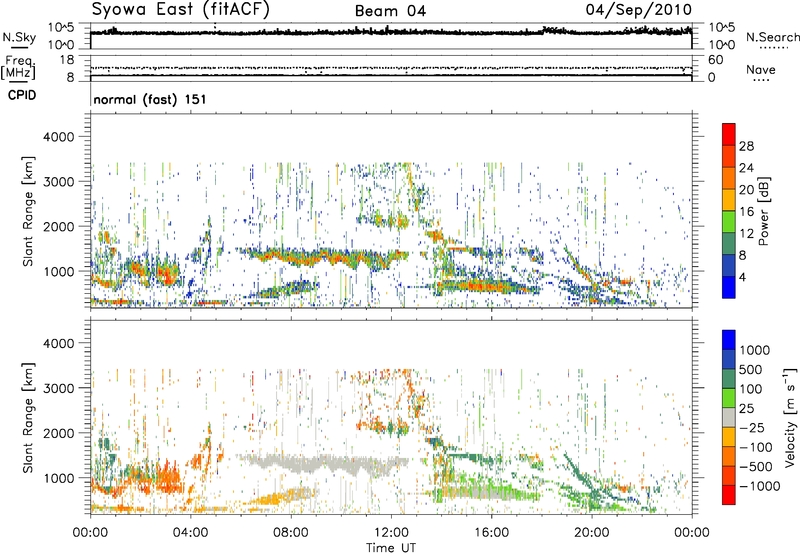Click the gray −25 to 25 Velocity segment
This screenshot has width=800, height=554.
(x=729, y=417)
